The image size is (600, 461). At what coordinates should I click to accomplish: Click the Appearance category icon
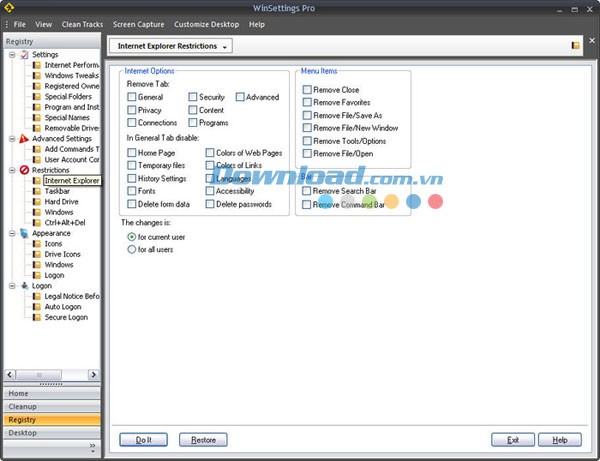[24, 233]
